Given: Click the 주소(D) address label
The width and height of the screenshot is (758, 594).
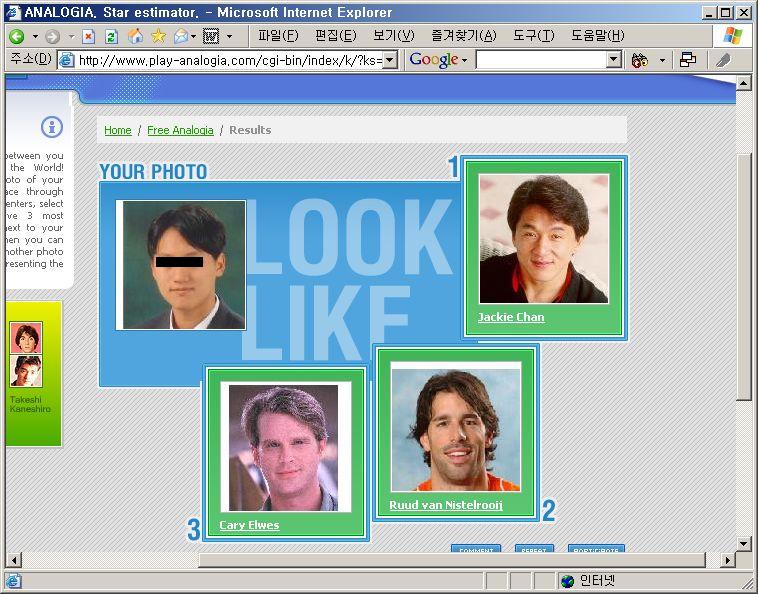Looking at the screenshot, I should [30, 59].
